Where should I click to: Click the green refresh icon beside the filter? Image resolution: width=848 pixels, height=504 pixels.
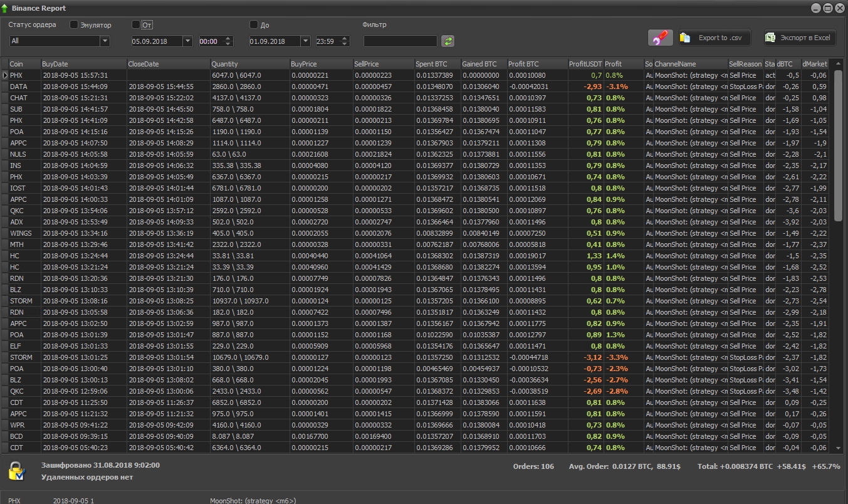(448, 41)
